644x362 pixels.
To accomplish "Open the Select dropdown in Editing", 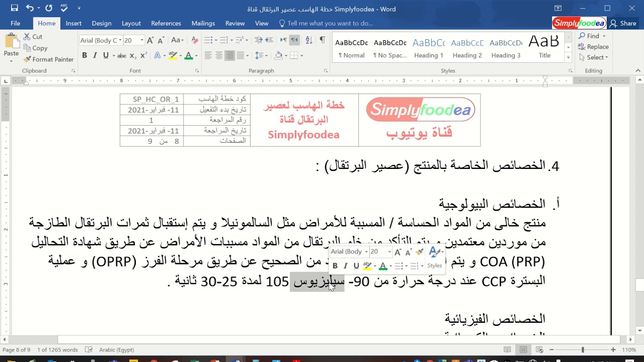I will pos(593,57).
